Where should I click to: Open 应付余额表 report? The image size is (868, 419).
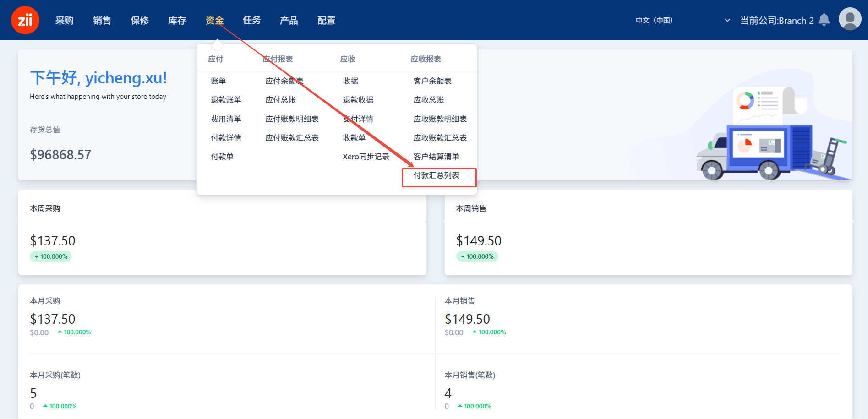click(284, 81)
